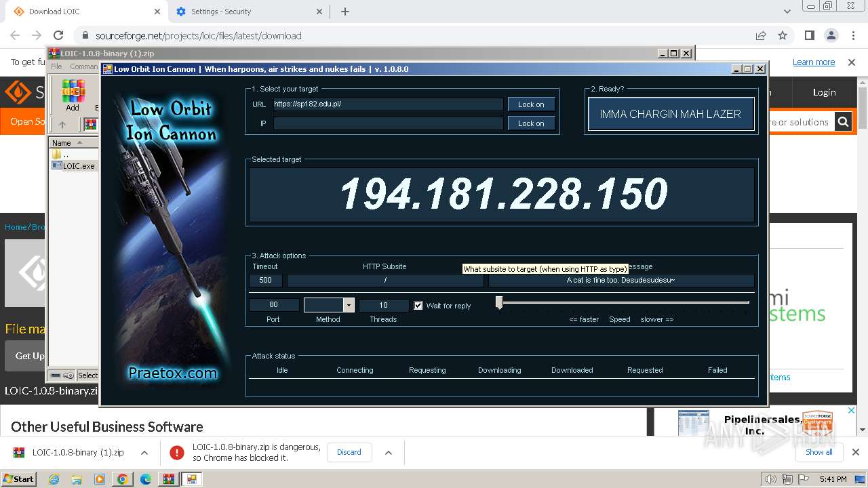868x488 pixels.
Task: Click the Edge icon in the taskbar
Action: tap(145, 479)
